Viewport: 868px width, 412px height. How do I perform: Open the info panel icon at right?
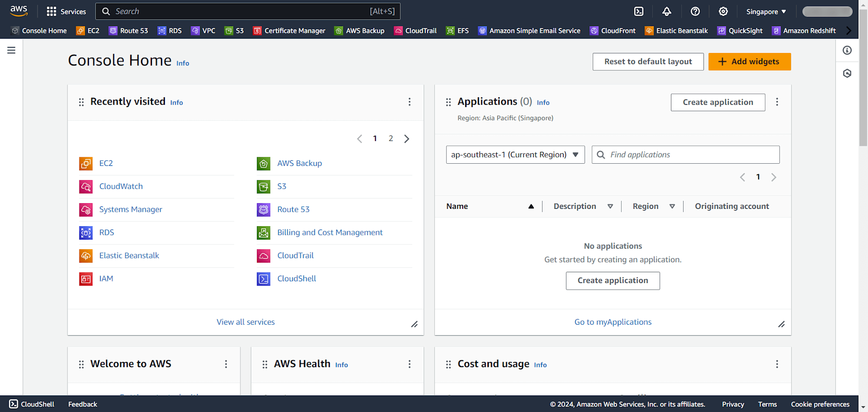click(x=847, y=50)
